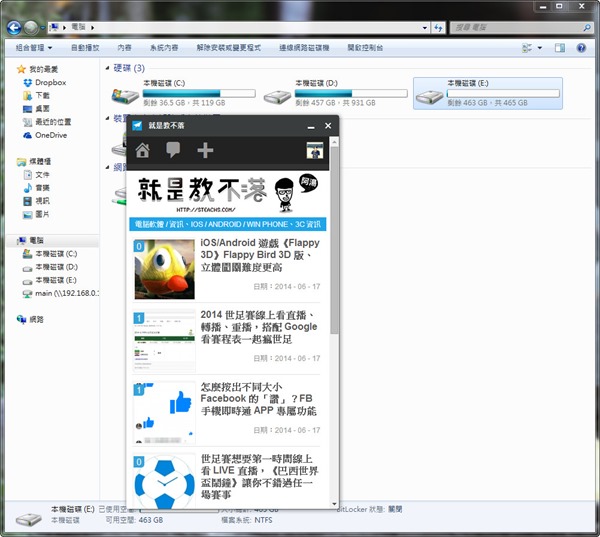Click the home icon in the app

coord(143,151)
